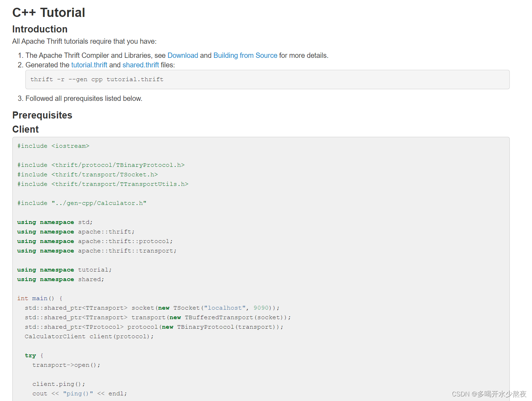Click 'using namespace apache::thrift::transport;' line
The image size is (532, 401).
97,251
